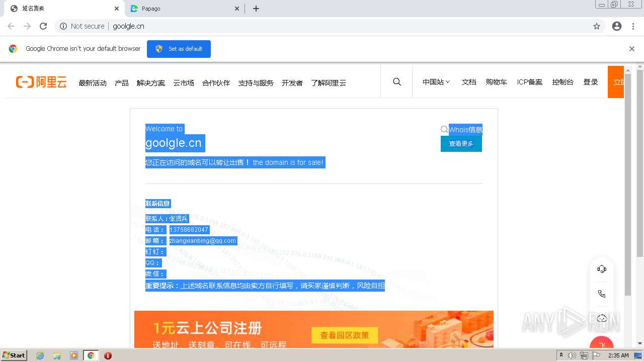
Task: Open File Explorer from taskbar
Action: coord(57,355)
